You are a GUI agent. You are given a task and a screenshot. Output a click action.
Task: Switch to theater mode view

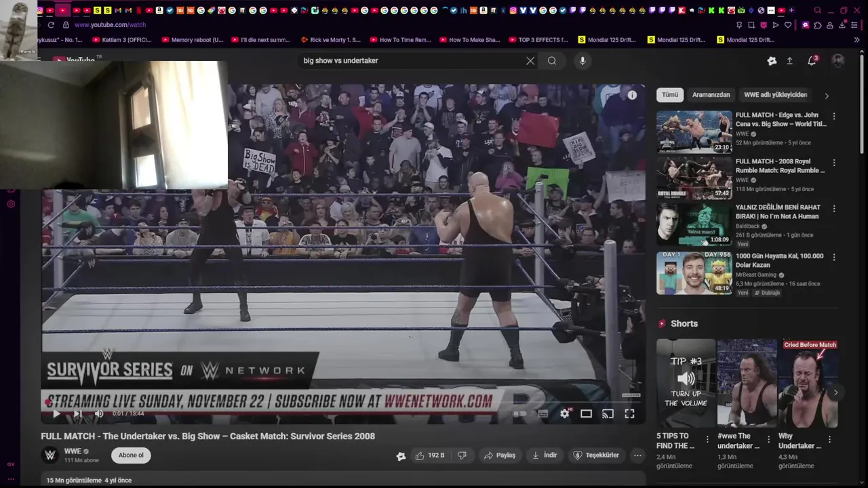(x=586, y=413)
